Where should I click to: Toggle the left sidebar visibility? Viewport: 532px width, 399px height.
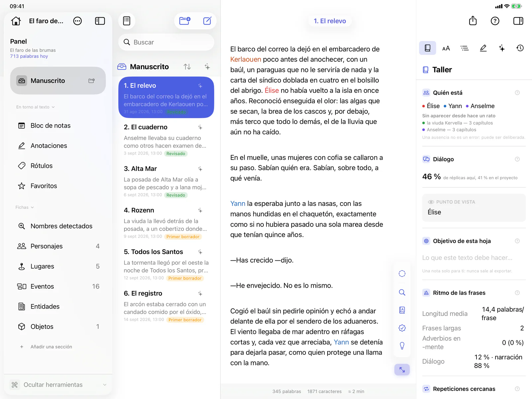pyautogui.click(x=100, y=21)
